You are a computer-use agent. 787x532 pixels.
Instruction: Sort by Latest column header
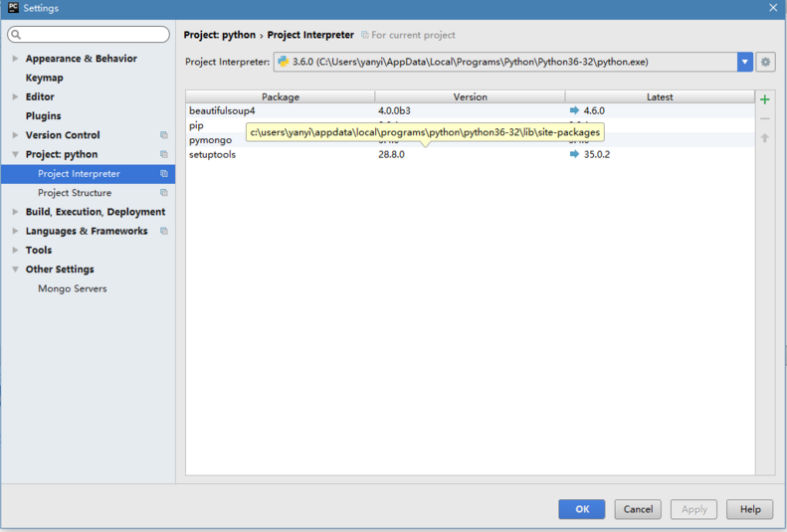[660, 96]
